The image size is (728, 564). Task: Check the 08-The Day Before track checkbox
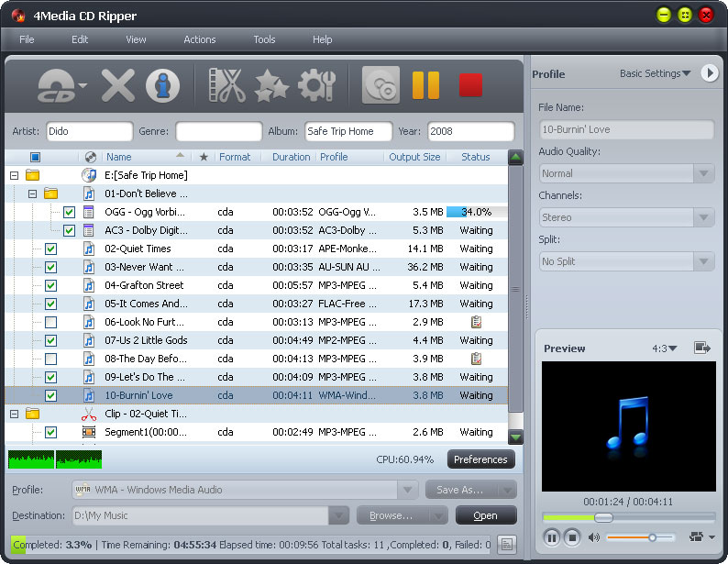(x=51, y=359)
